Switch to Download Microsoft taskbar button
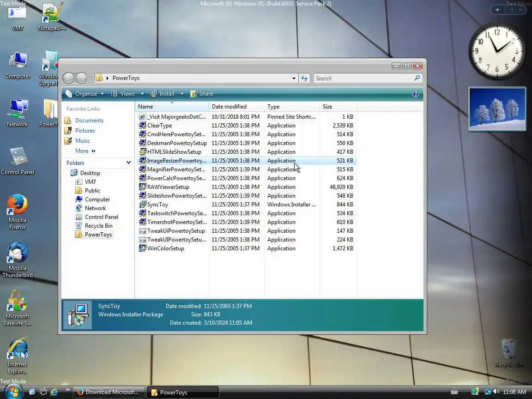This screenshot has height=399, width=532. [109, 392]
